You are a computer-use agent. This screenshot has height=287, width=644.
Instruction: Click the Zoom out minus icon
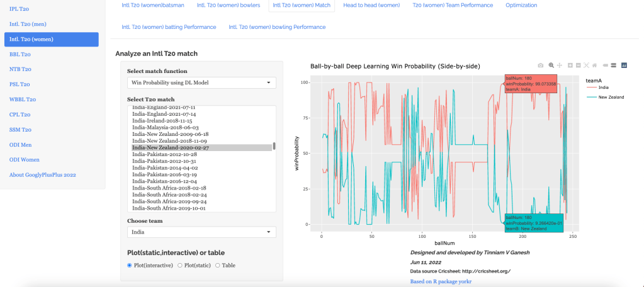578,65
